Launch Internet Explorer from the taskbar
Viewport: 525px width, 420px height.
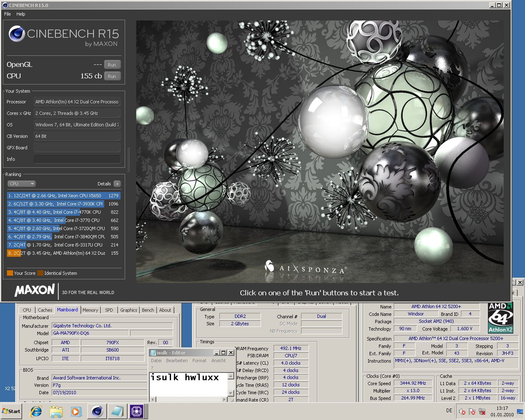(36, 411)
